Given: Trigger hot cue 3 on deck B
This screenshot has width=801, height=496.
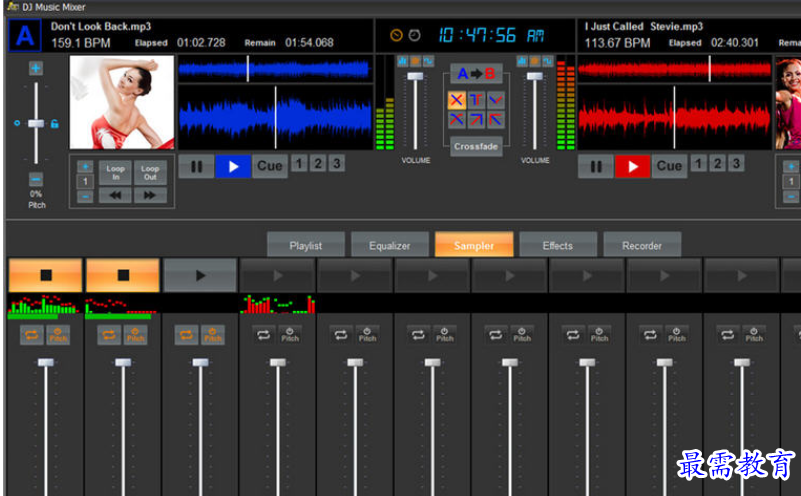Looking at the screenshot, I should pos(736,163).
